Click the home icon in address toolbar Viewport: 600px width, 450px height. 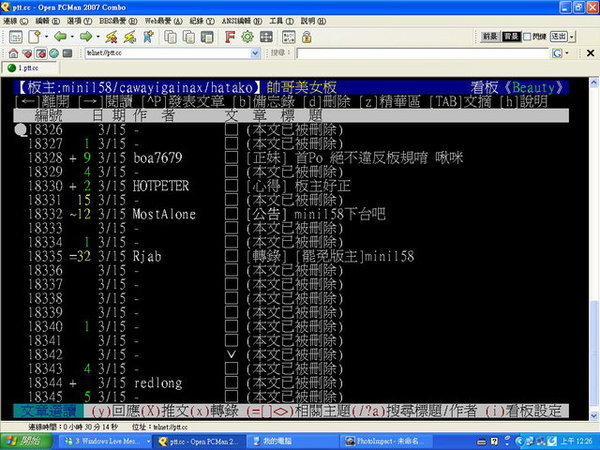click(13, 53)
